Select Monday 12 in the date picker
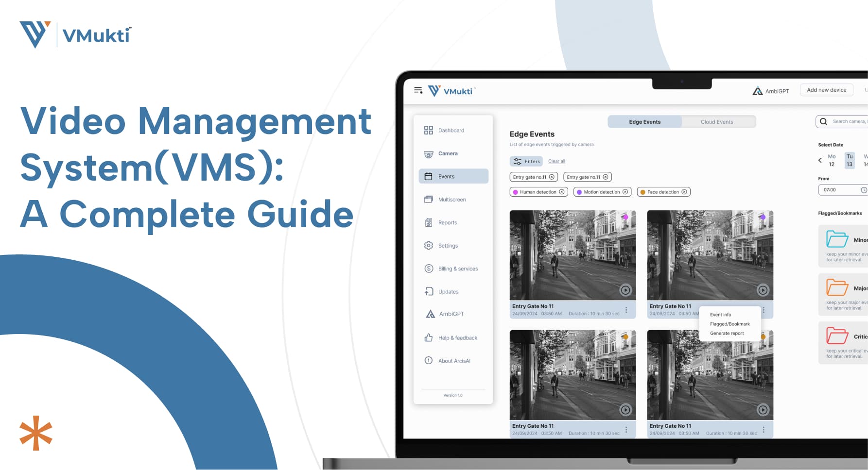The image size is (868, 470). tap(832, 160)
